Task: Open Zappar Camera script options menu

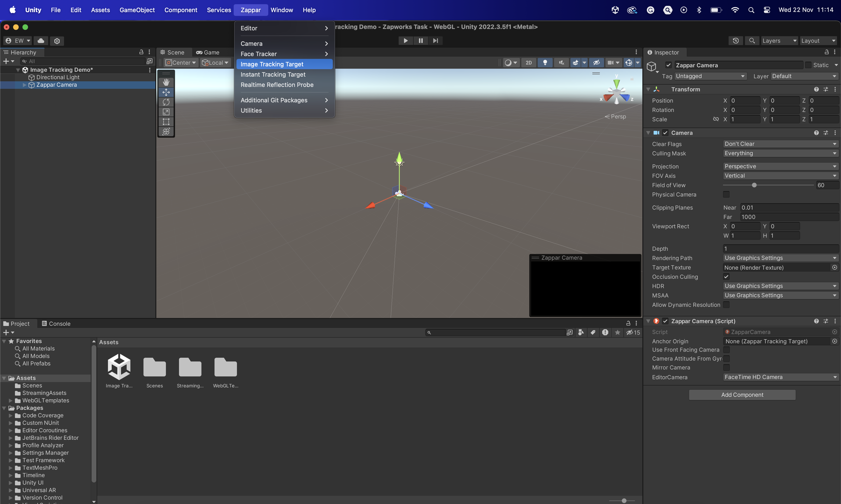Action: coord(835,321)
